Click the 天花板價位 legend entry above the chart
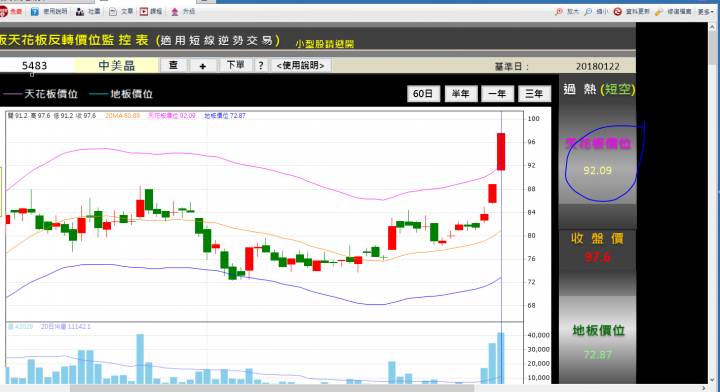 coord(40,94)
